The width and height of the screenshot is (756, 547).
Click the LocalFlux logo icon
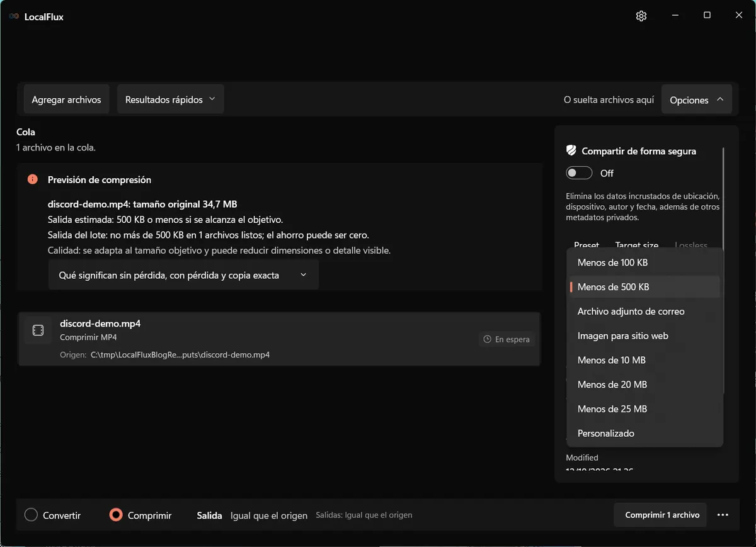click(14, 17)
